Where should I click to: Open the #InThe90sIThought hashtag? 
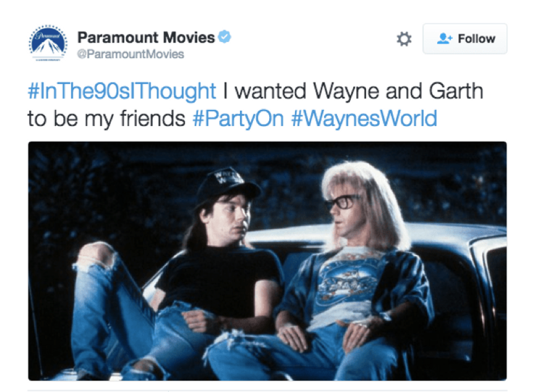(122, 91)
